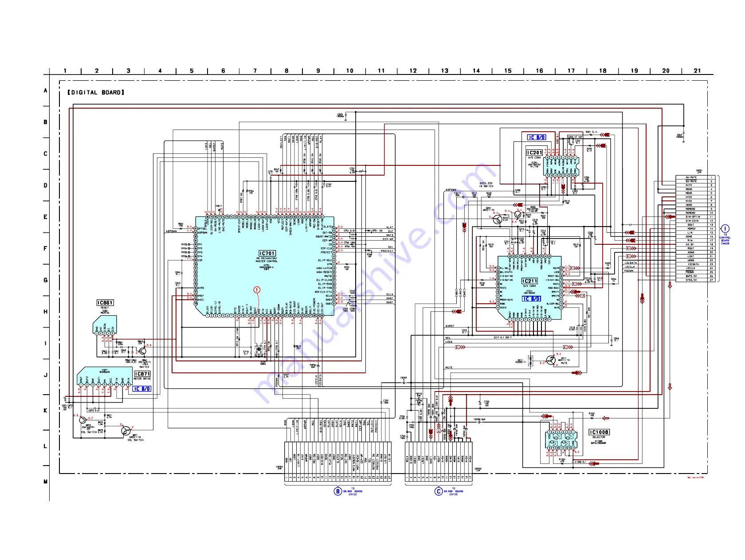Click the circled B connector marker
Viewport: 745px width, 560px height.
(338, 491)
